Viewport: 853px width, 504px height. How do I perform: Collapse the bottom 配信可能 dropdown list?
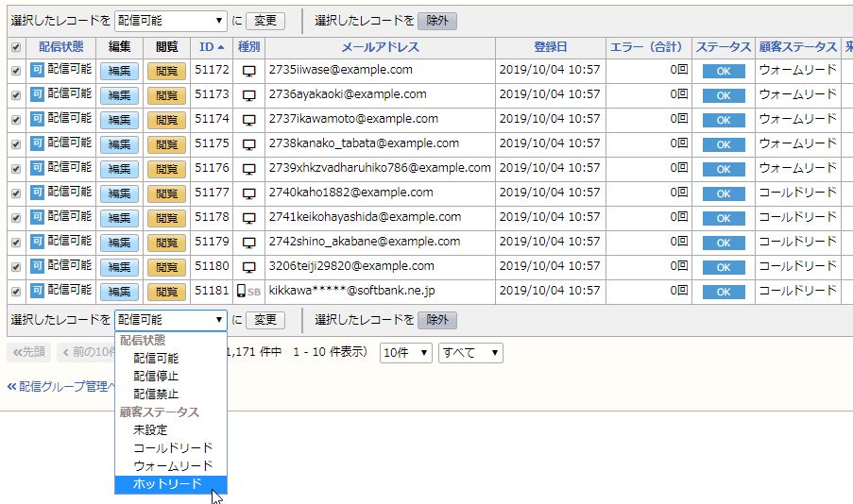pyautogui.click(x=170, y=320)
